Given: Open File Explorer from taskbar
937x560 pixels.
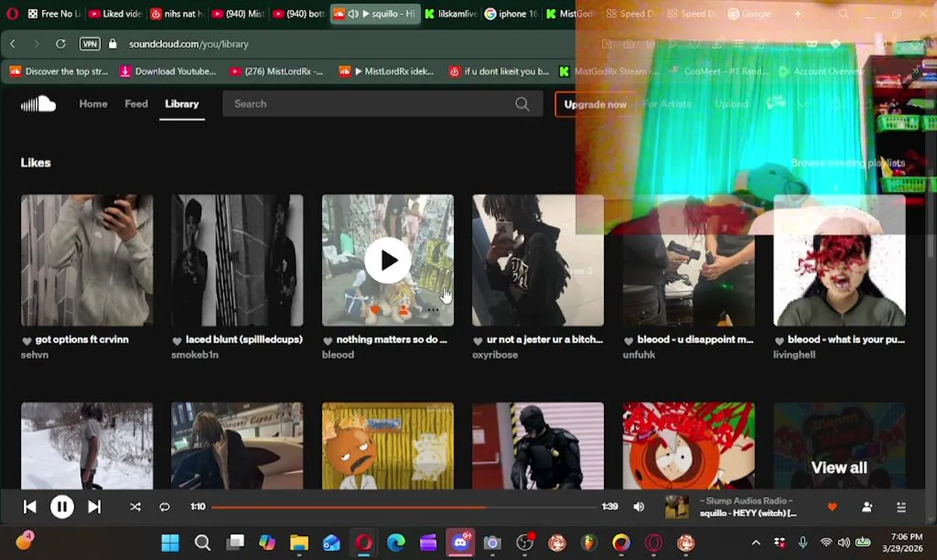Looking at the screenshot, I should pos(299,542).
